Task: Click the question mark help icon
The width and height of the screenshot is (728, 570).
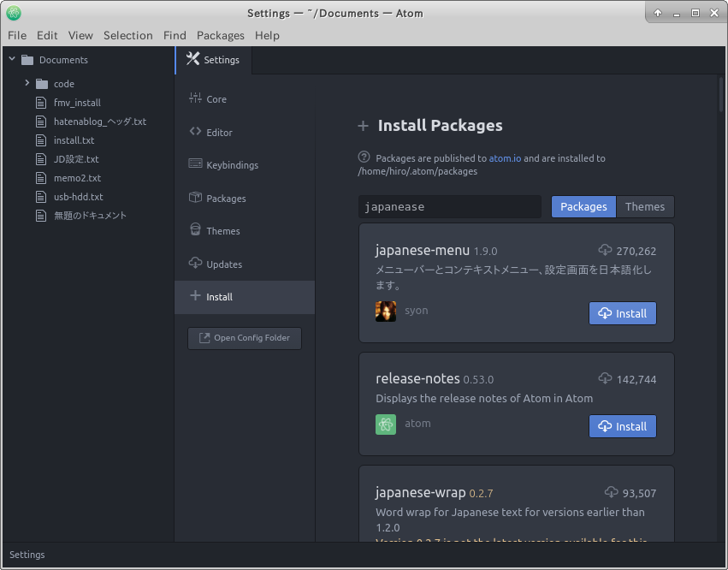Action: [x=364, y=157]
